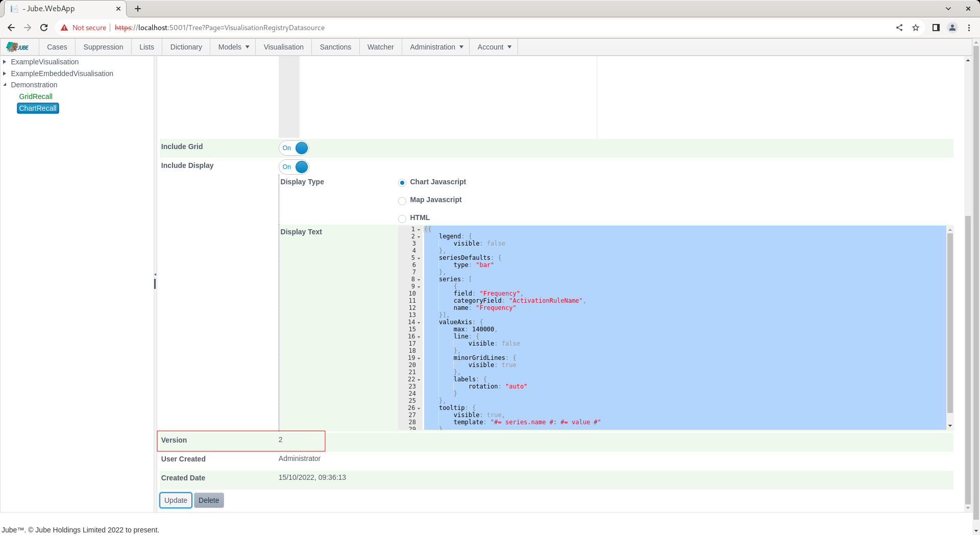This screenshot has height=535, width=980.
Task: Click inside the Display Text code editor
Action: (x=684, y=328)
